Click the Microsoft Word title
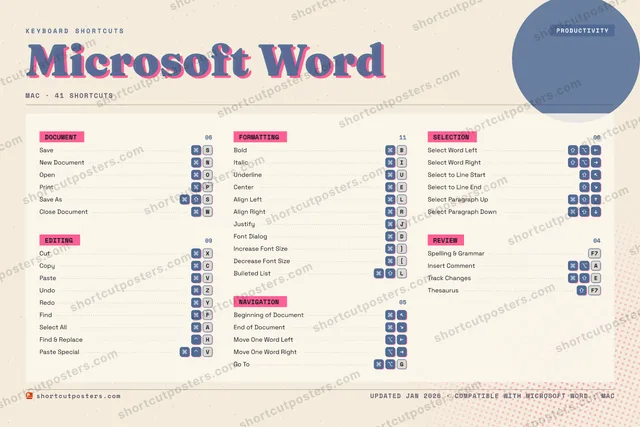Screen dimensions: 640x427 [206, 61]
